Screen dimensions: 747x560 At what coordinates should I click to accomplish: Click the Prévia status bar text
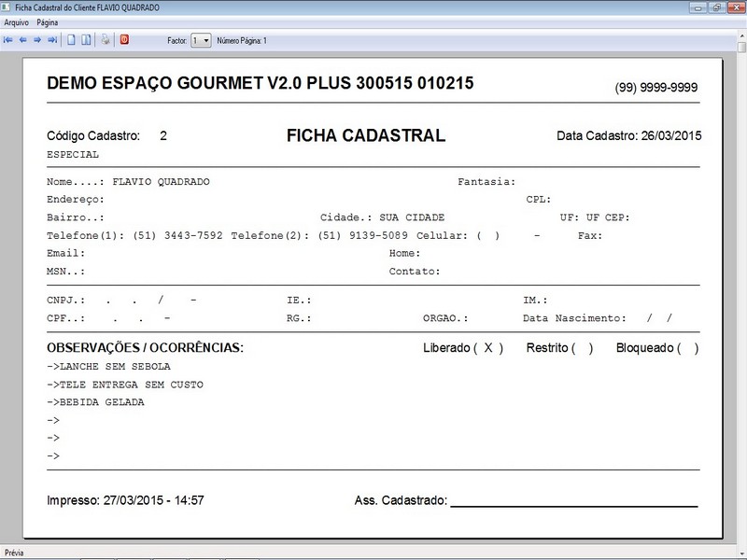14,553
